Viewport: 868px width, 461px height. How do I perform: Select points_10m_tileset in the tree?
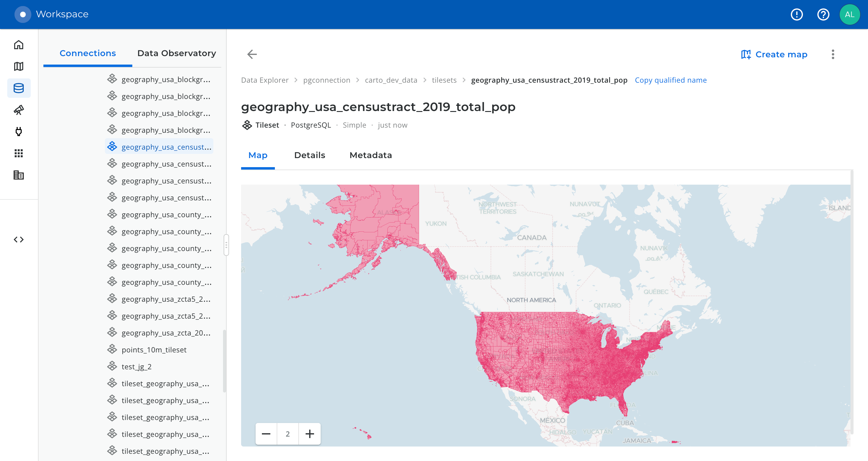click(154, 350)
